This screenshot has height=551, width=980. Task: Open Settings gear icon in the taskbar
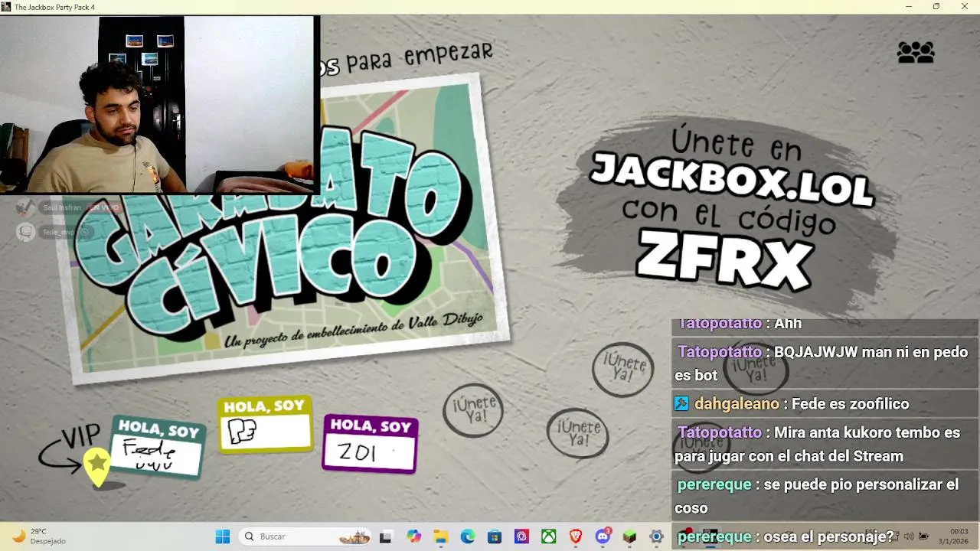click(656, 536)
